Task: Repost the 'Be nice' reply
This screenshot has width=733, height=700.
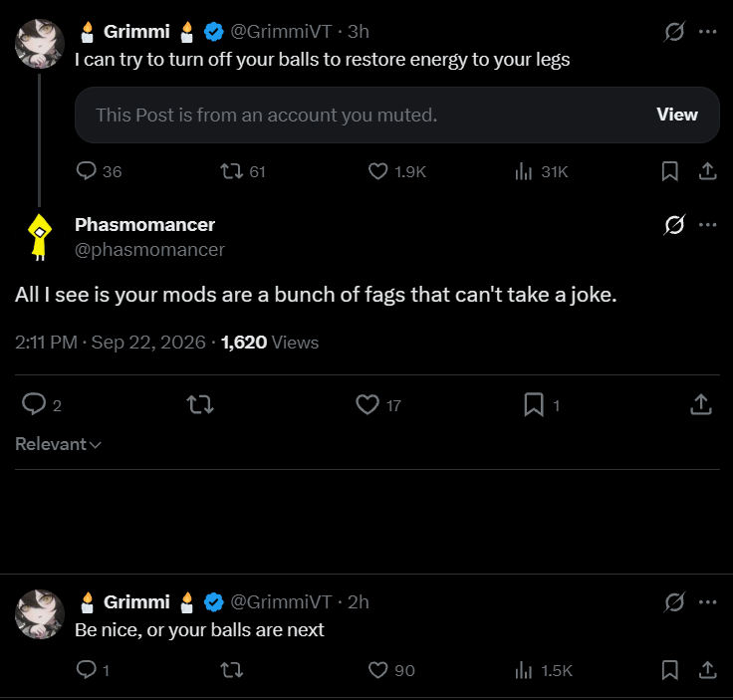Action: [x=232, y=670]
